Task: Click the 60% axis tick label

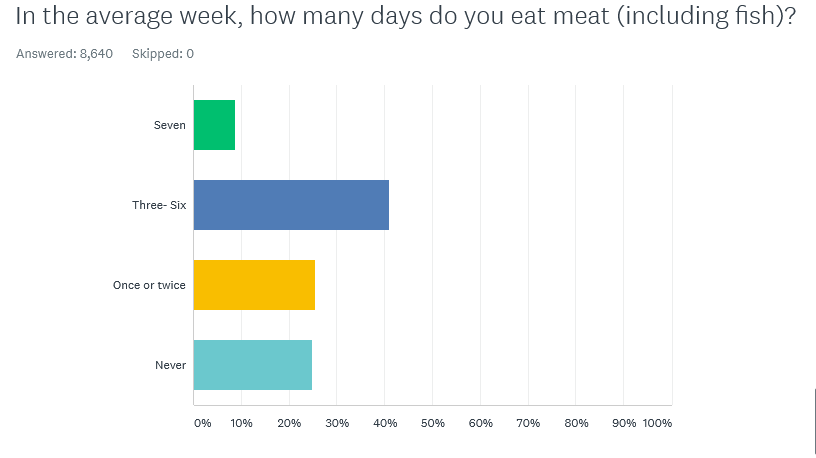Action: pyautogui.click(x=481, y=423)
